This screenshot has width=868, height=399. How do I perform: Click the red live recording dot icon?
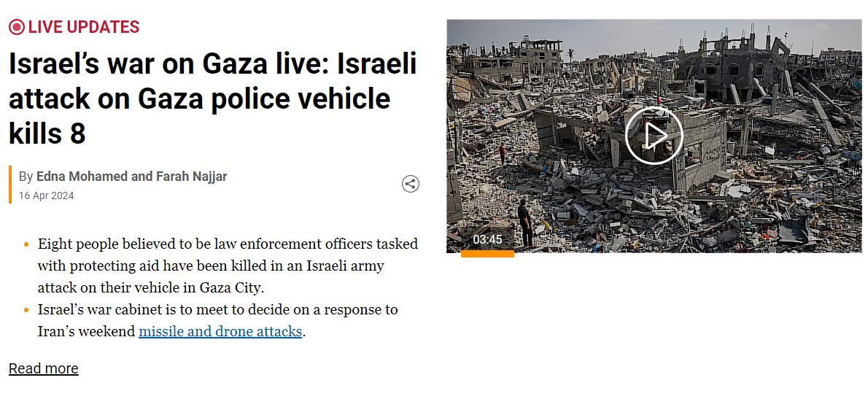(x=17, y=26)
